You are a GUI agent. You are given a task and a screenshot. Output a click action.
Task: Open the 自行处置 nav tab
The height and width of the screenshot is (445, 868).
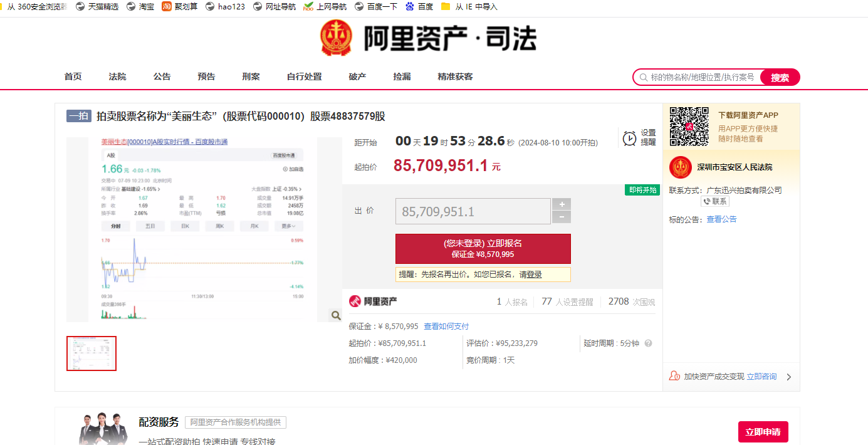click(x=304, y=76)
